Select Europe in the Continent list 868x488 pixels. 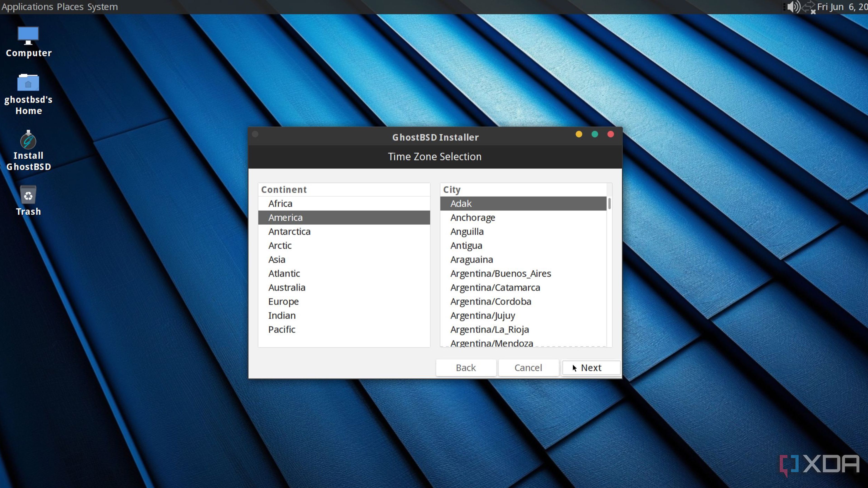tap(283, 301)
